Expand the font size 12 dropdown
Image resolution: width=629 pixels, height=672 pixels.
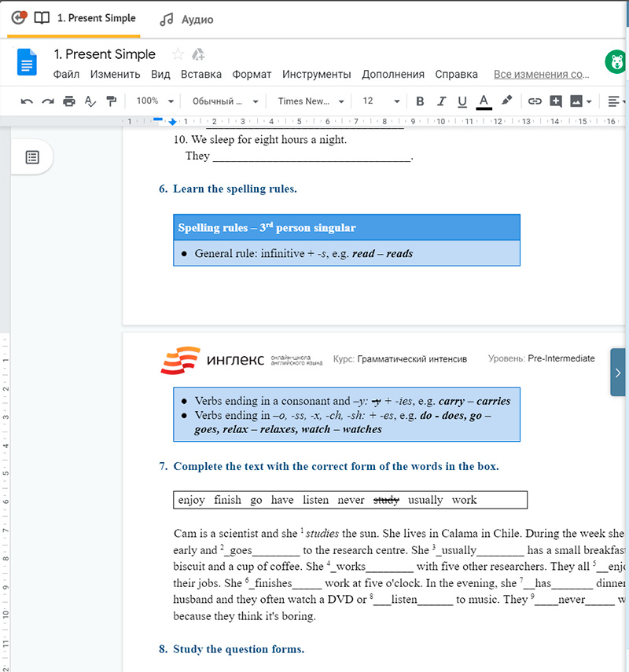[381, 101]
